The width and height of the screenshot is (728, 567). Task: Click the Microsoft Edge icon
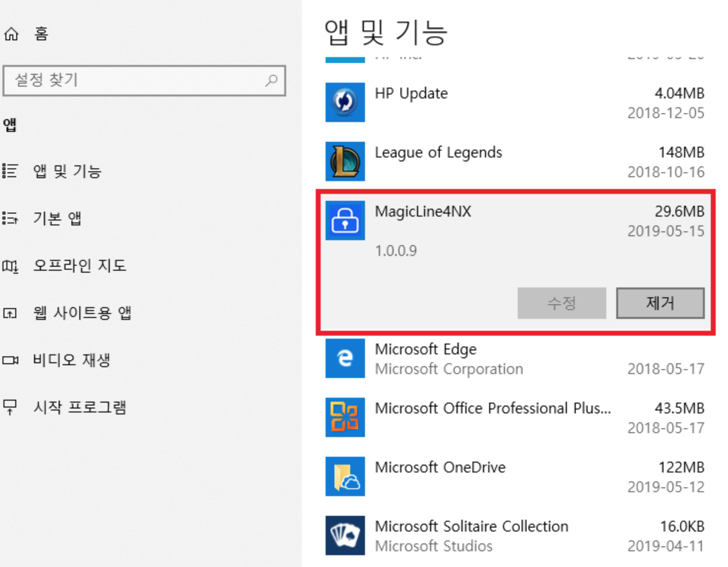pyautogui.click(x=345, y=358)
